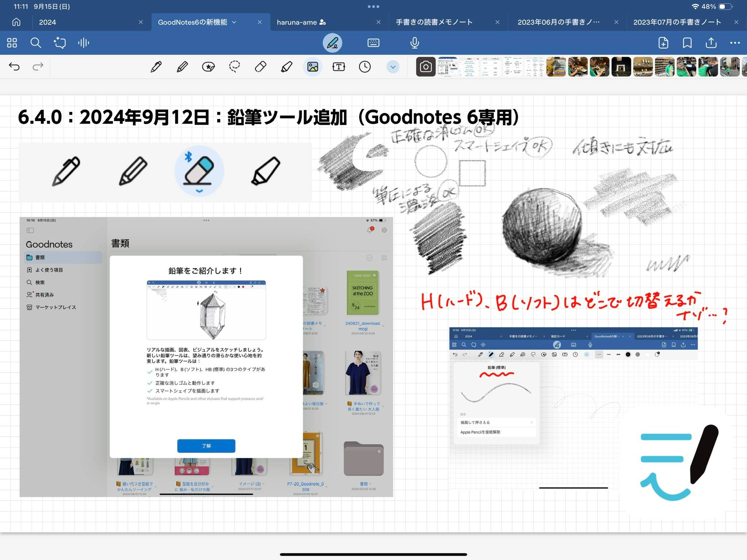Tap the Wi-Fi icon in the status bar

[x=695, y=7]
